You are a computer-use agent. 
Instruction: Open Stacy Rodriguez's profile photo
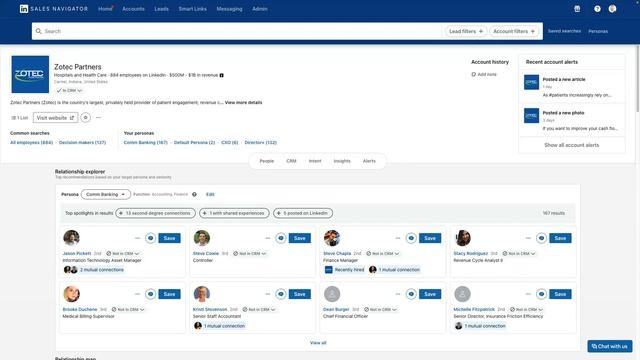tap(462, 238)
